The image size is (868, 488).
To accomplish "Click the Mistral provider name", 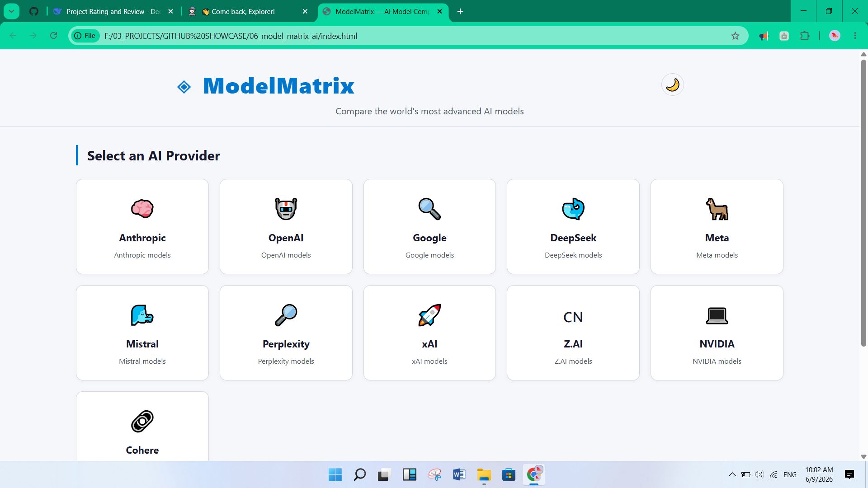I will [x=142, y=344].
